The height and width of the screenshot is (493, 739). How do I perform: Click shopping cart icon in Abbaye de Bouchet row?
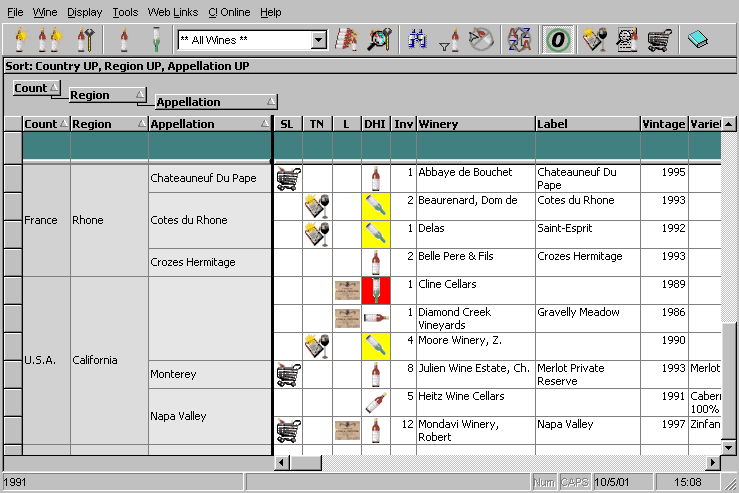[x=288, y=179]
